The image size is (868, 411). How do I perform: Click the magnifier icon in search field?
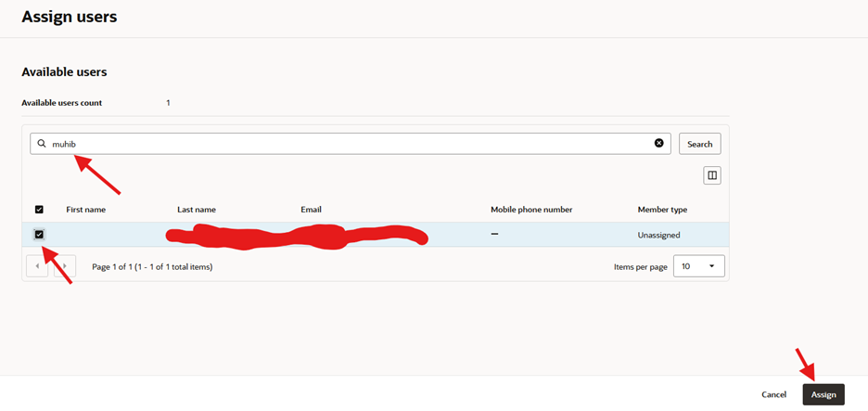click(x=42, y=144)
